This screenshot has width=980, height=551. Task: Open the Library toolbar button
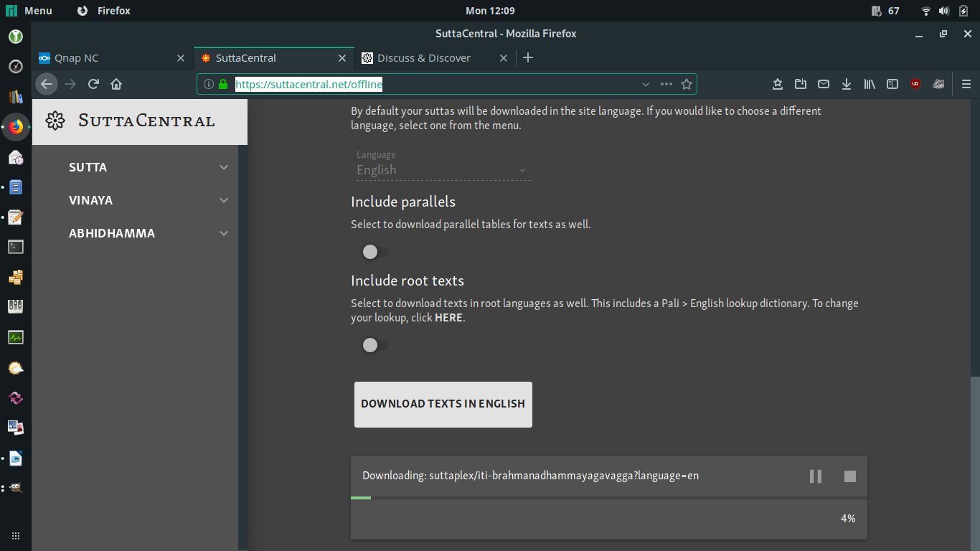point(870,84)
